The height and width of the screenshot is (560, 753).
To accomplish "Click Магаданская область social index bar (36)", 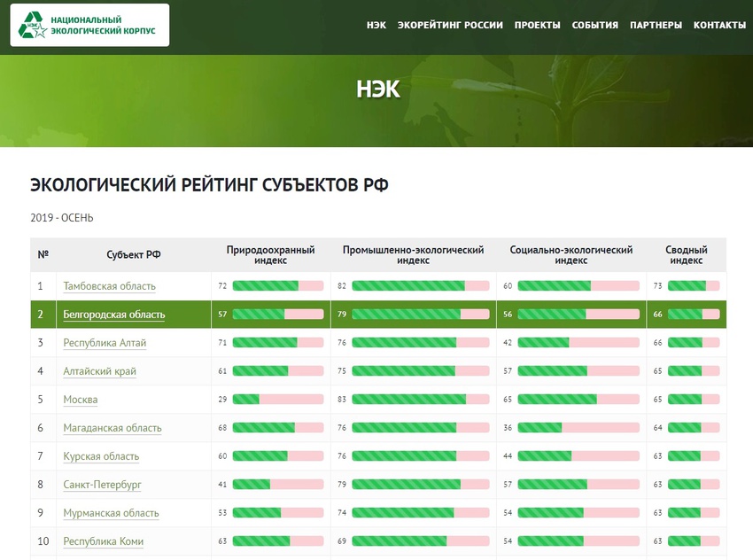I will pyautogui.click(x=578, y=427).
